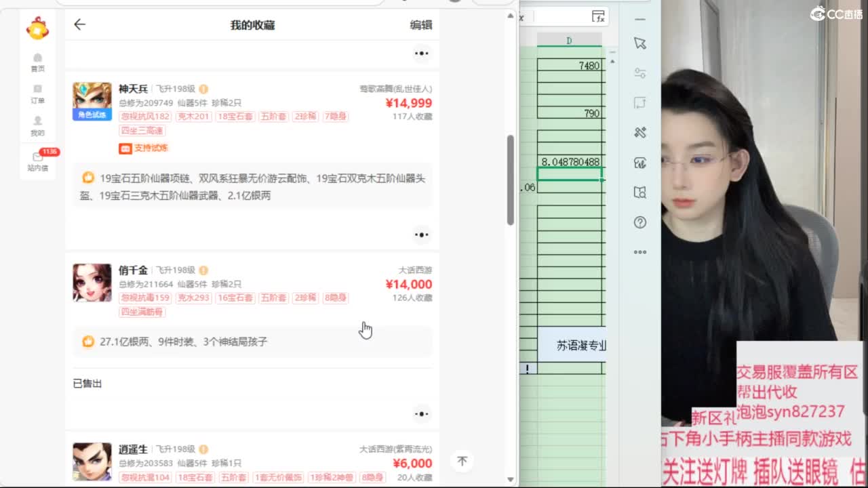
Task: Open the settings sliders icon in the side panel
Action: click(x=639, y=73)
